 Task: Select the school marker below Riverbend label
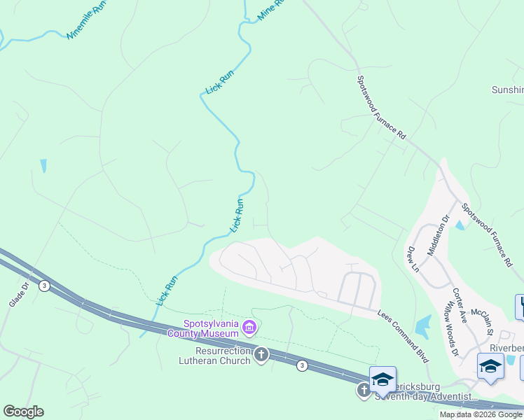pos(490,367)
